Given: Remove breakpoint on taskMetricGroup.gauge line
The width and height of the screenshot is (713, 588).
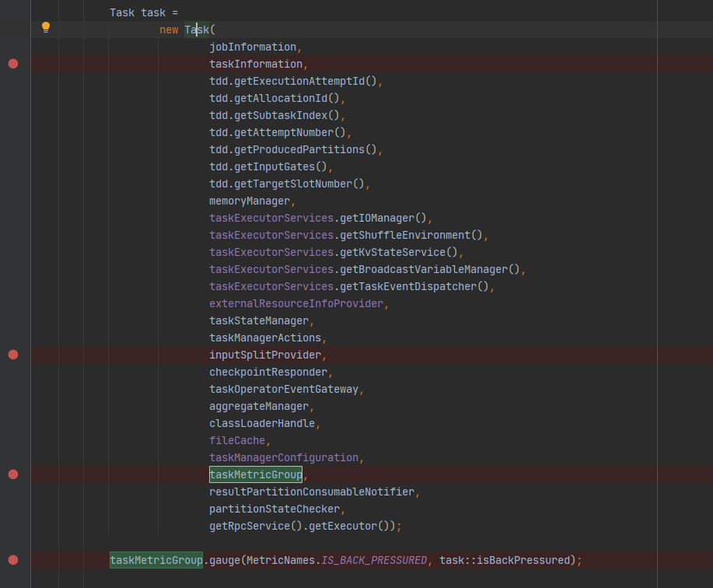Looking at the screenshot, I should pyautogui.click(x=13, y=560).
